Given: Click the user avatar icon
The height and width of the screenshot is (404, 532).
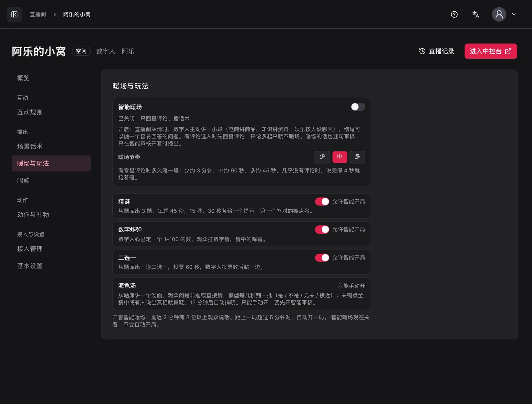Looking at the screenshot, I should [x=499, y=14].
